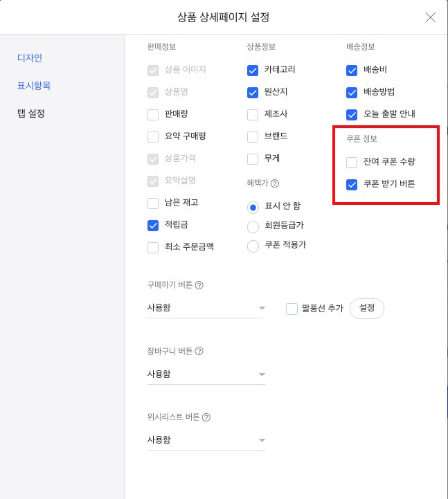Toggle the 말풍선 추가 checkbox
This screenshot has height=499, width=448.
point(292,309)
